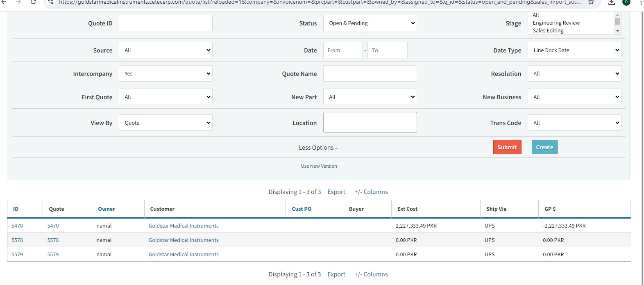Open the Resolution dropdown

pyautogui.click(x=574, y=73)
